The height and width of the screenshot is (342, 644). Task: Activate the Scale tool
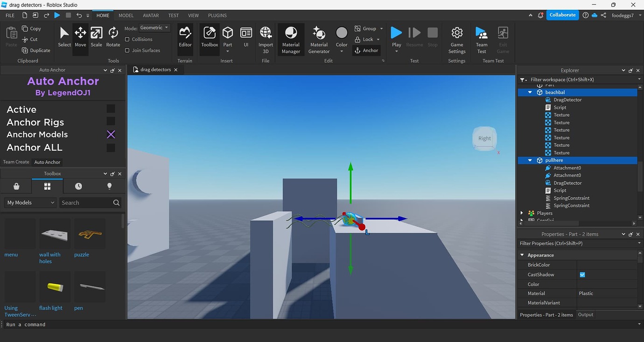96,36
